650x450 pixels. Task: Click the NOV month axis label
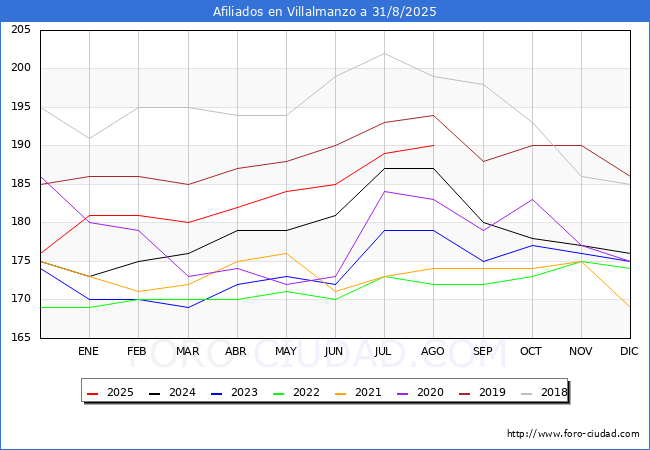(x=581, y=351)
